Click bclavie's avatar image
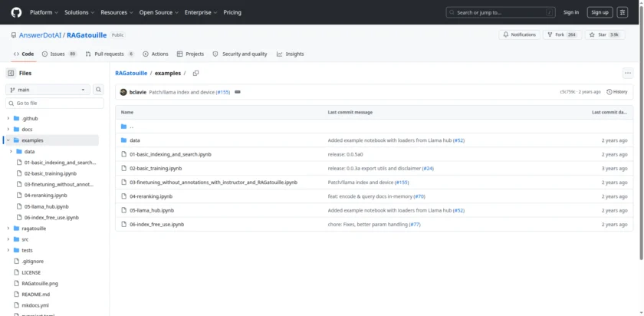Viewport: 644px width, 316px height. click(123, 92)
